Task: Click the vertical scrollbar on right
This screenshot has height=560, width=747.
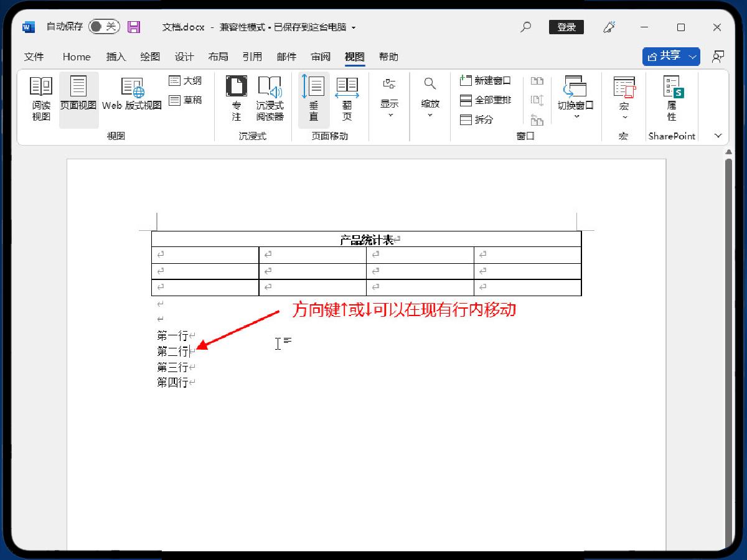Action: [x=728, y=348]
